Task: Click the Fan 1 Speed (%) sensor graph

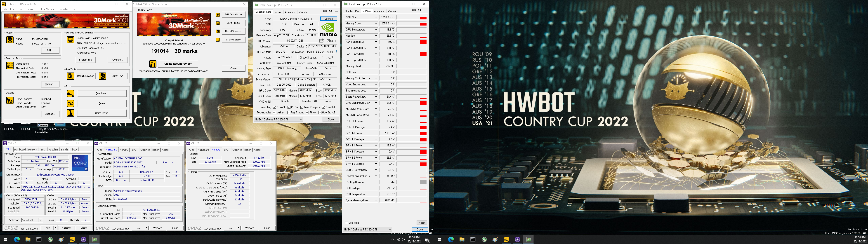Action: (412, 42)
